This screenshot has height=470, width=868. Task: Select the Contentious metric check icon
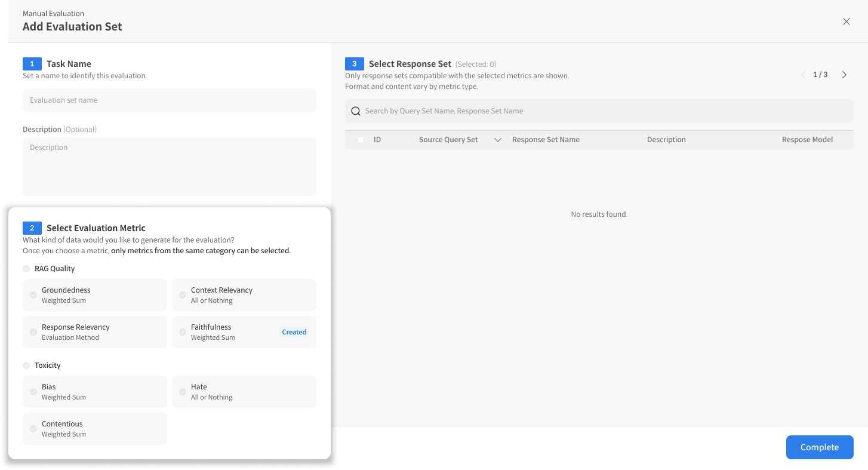[x=33, y=429]
